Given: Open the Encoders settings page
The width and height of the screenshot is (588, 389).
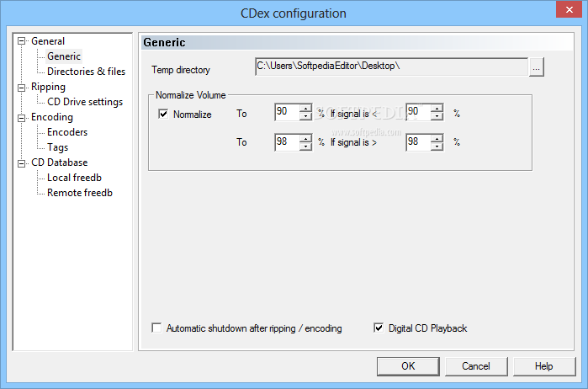Looking at the screenshot, I should pyautogui.click(x=67, y=132).
